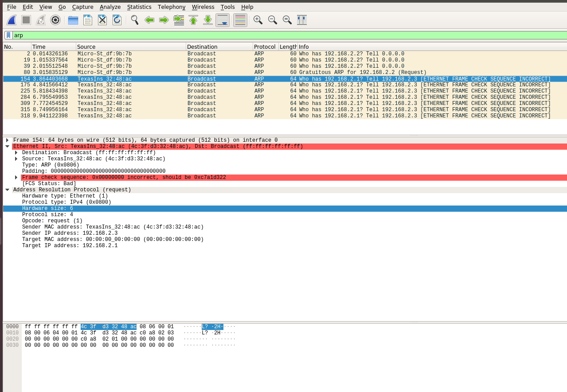This screenshot has width=567, height=392.
Task: Open the Edit menu
Action: tap(27, 7)
